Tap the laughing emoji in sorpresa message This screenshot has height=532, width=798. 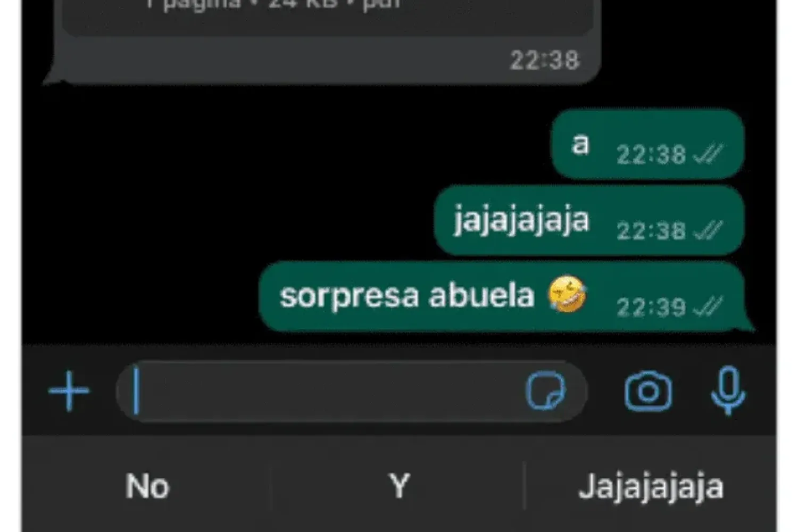tap(568, 294)
